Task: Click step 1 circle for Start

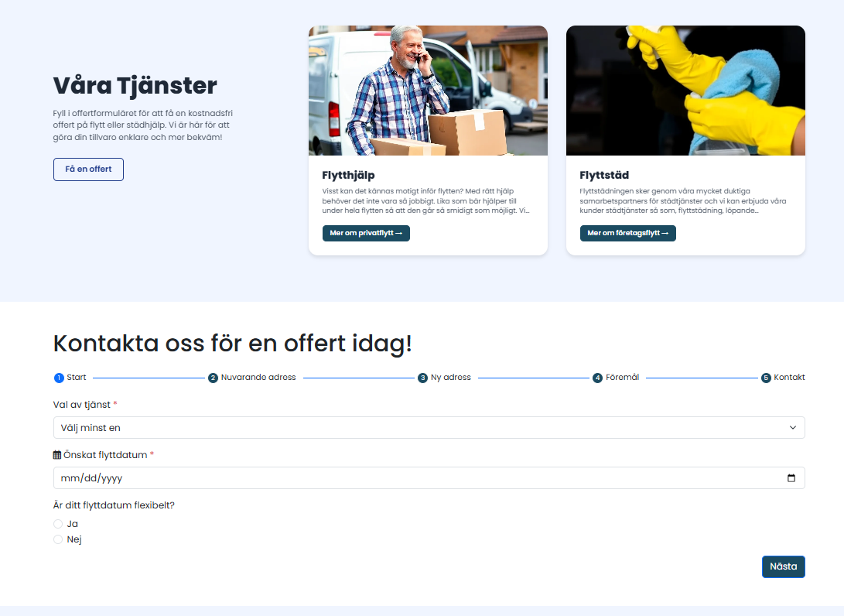Action: [60, 378]
